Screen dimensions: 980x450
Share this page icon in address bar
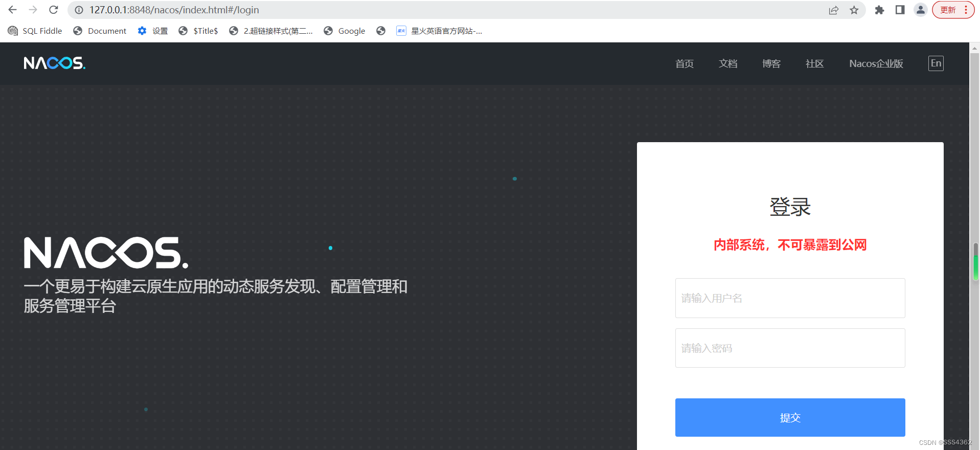pos(834,10)
